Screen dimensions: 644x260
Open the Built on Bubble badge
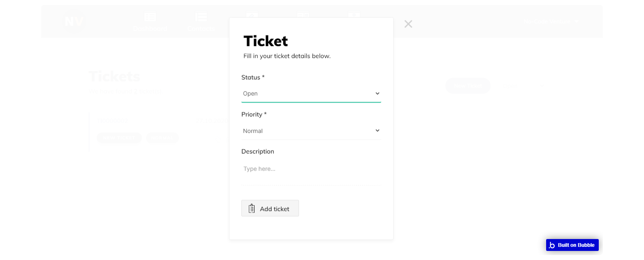coord(572,245)
